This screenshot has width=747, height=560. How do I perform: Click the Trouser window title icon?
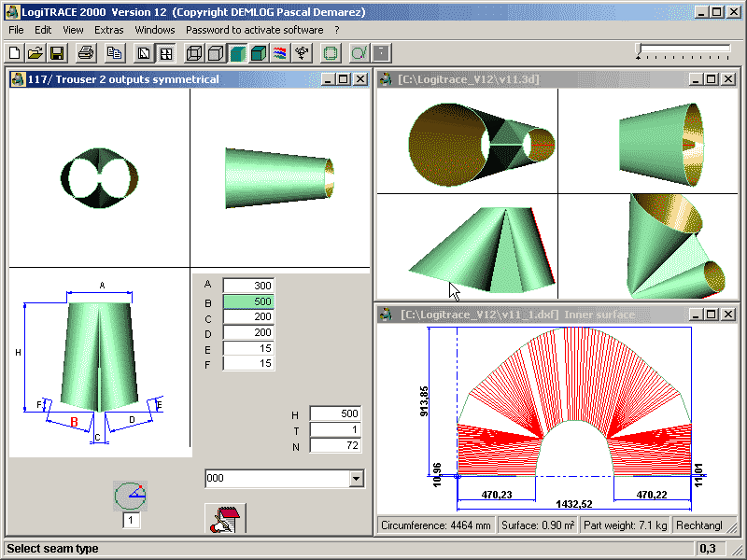pyautogui.click(x=18, y=79)
